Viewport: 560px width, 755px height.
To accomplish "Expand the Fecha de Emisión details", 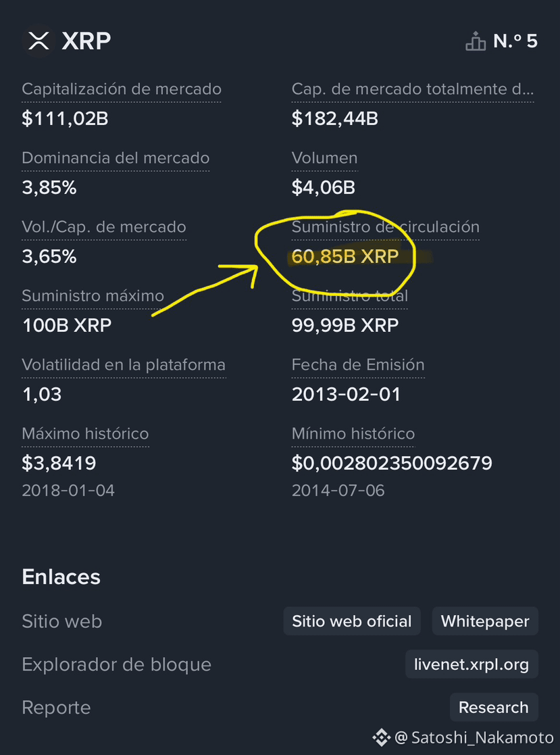I will (358, 365).
